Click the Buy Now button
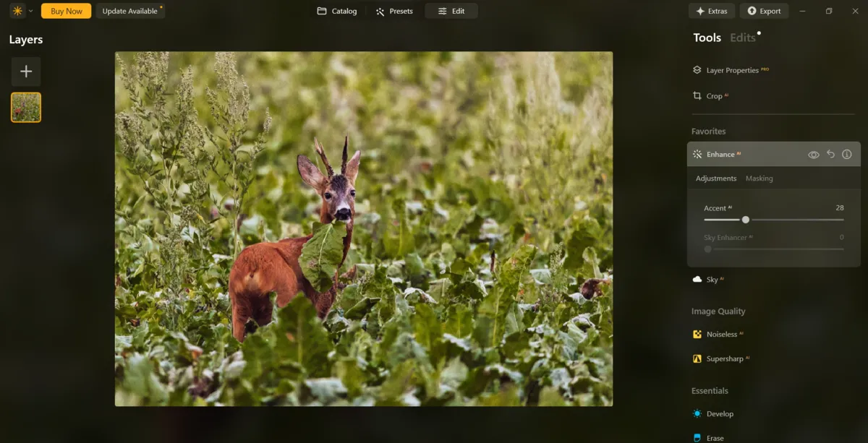 (66, 11)
